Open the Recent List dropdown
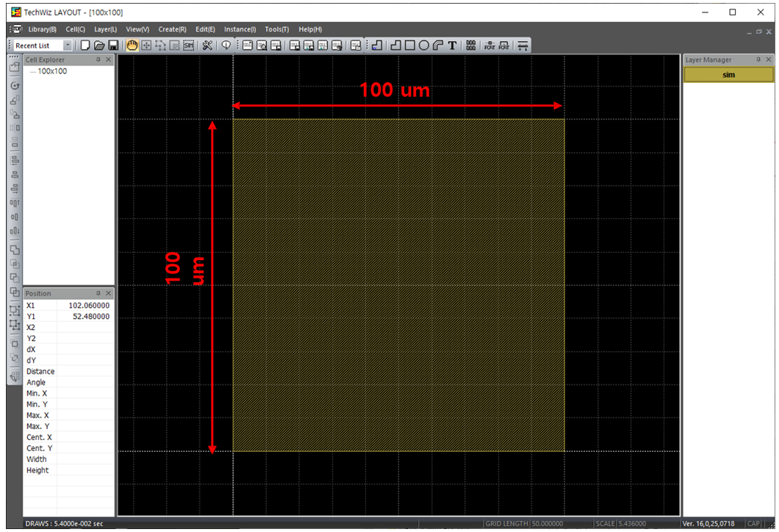 click(x=68, y=46)
